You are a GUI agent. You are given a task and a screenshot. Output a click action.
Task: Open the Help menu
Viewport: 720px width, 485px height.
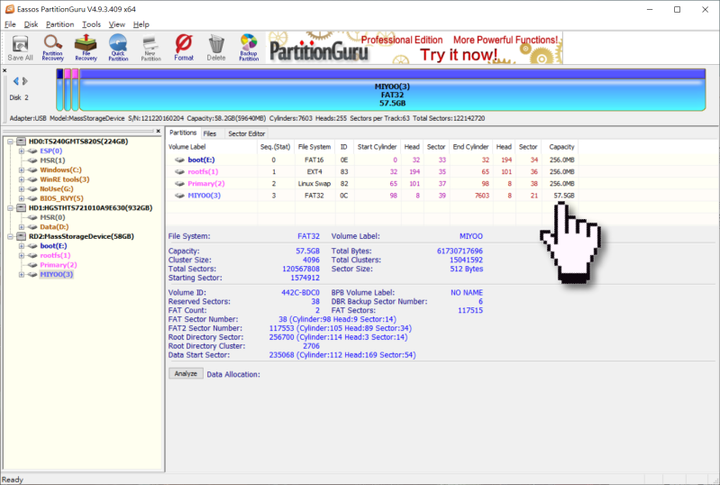[x=141, y=24]
